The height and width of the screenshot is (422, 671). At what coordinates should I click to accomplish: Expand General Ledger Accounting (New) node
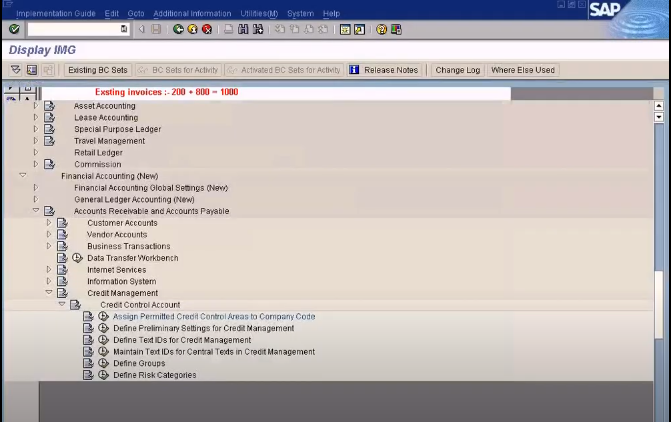pyautogui.click(x=36, y=199)
